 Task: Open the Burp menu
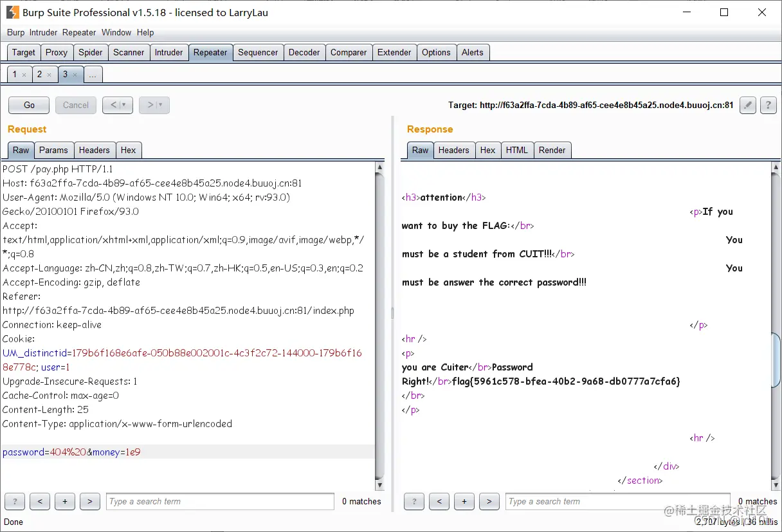pos(15,32)
